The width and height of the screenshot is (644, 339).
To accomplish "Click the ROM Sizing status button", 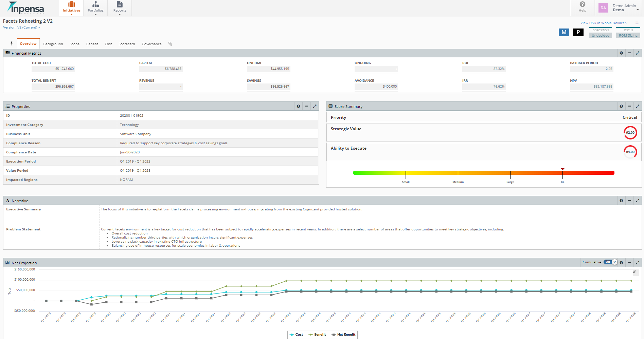I will [x=628, y=35].
